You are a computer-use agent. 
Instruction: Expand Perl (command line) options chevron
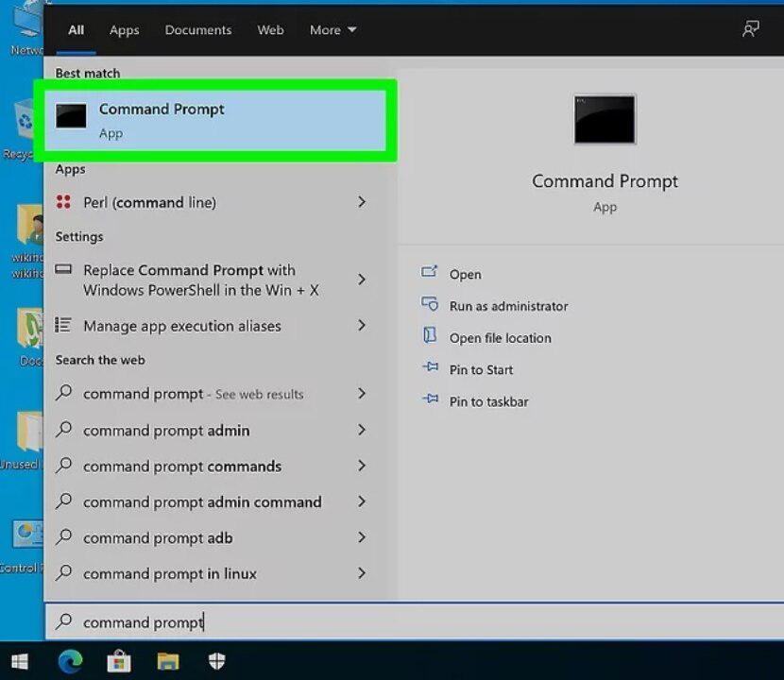(x=362, y=202)
